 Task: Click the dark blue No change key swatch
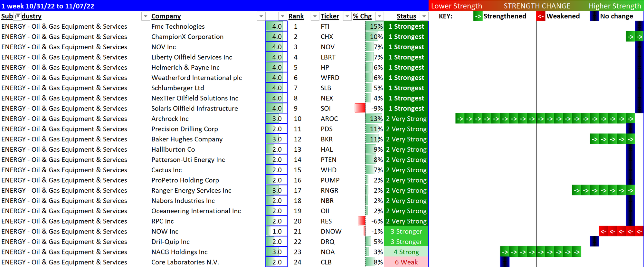click(x=594, y=16)
